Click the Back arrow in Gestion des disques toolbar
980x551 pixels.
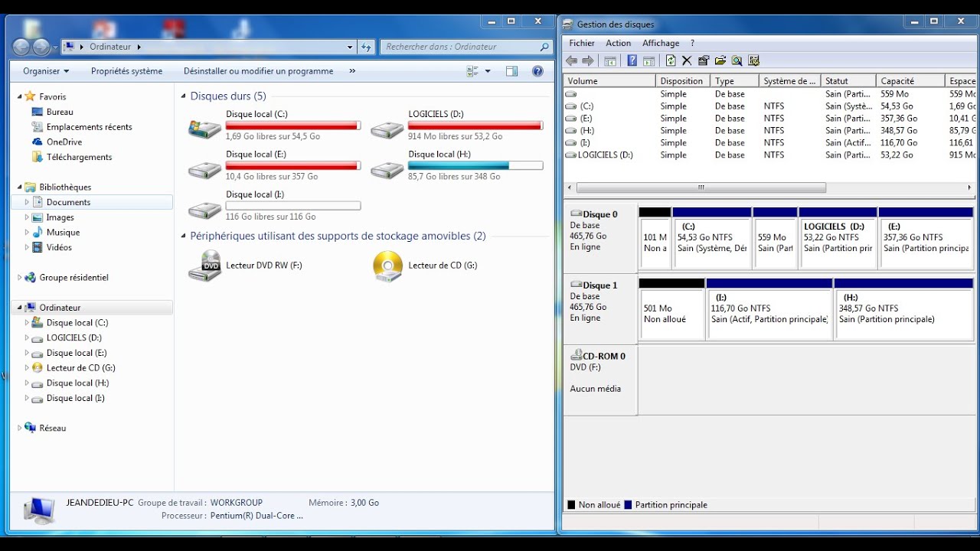(x=571, y=60)
